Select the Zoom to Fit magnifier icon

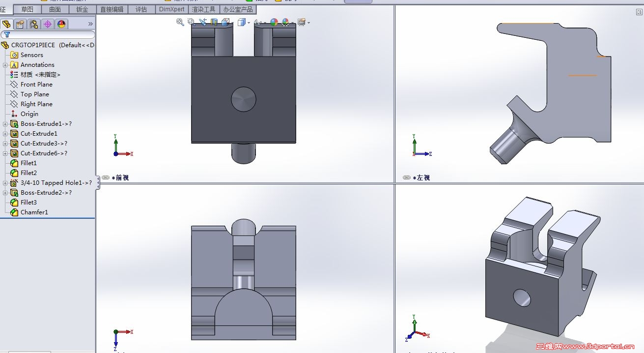tap(180, 22)
